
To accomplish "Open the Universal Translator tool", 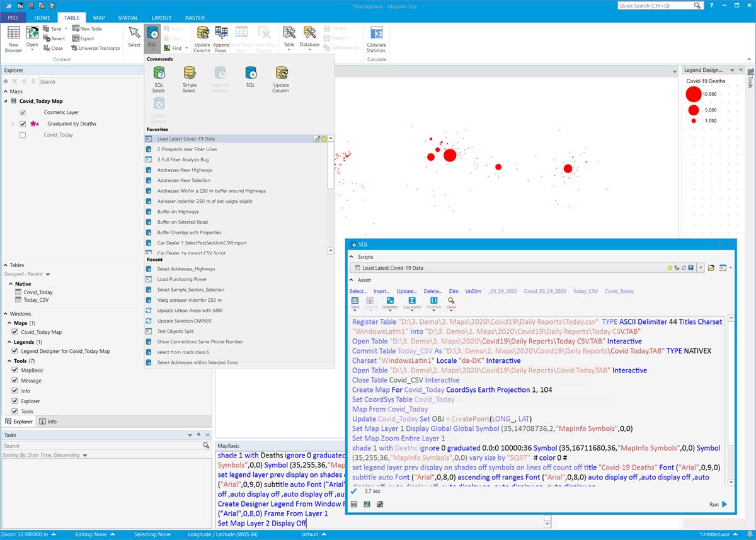I will click(96, 48).
